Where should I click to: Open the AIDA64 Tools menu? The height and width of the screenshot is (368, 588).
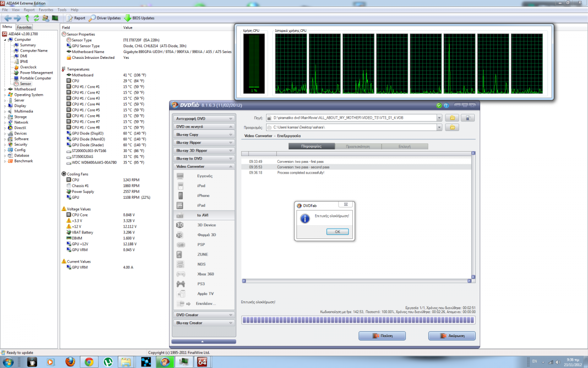(x=62, y=10)
